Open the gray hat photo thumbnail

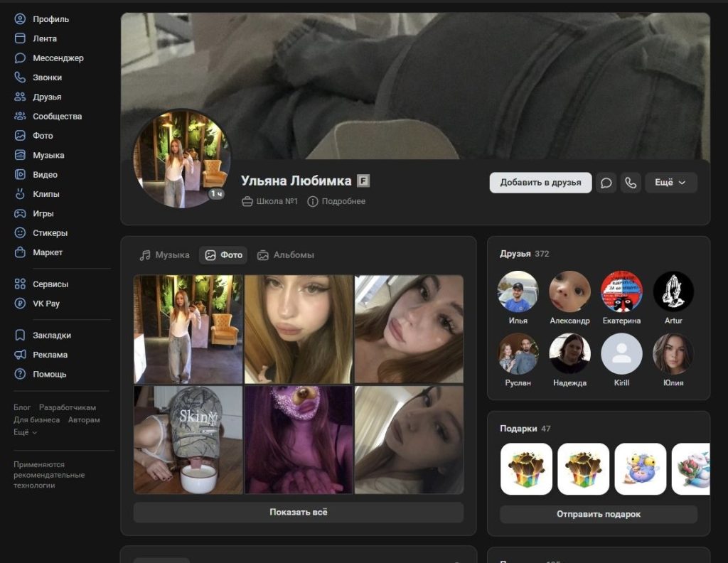click(188, 439)
